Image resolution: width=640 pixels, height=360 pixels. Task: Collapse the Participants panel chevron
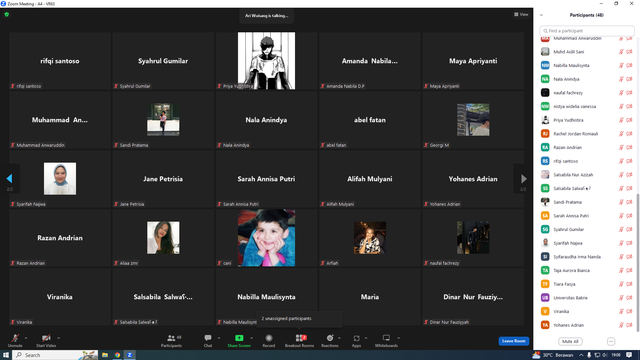542,15
